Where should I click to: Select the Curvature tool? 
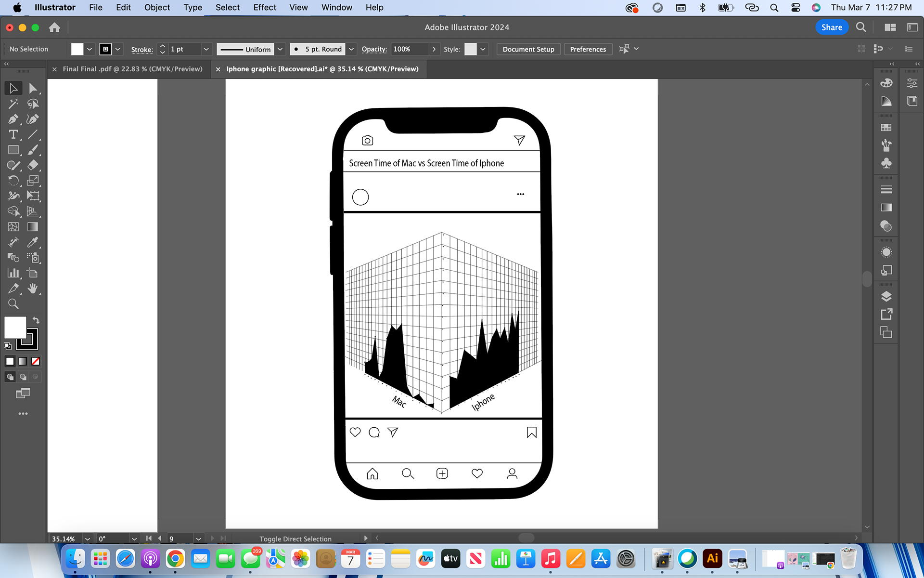33,119
